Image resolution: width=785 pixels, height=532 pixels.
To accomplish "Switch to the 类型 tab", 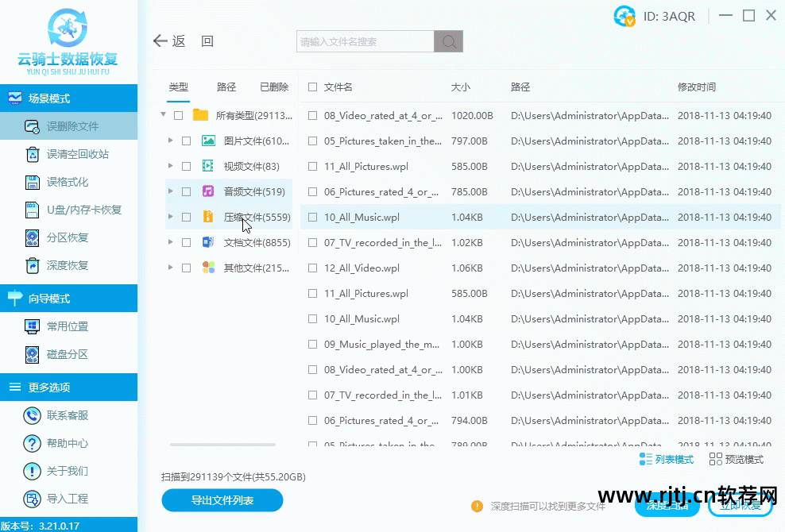I will [x=178, y=87].
